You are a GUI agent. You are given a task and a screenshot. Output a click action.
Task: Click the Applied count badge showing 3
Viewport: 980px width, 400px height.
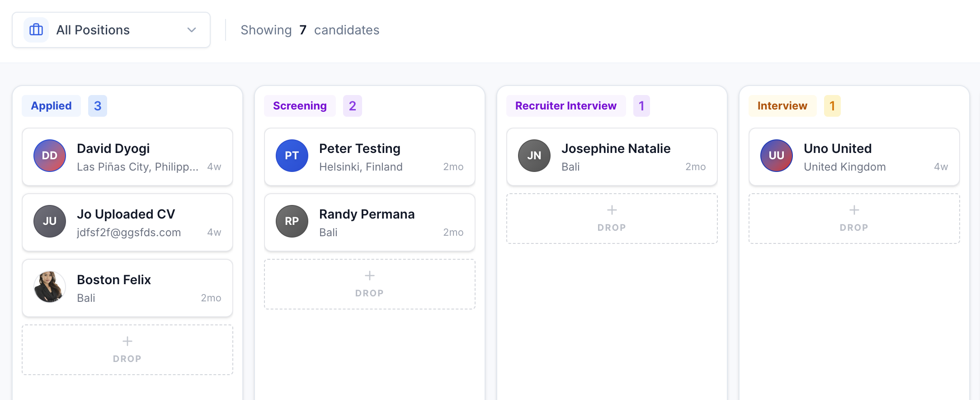[98, 106]
